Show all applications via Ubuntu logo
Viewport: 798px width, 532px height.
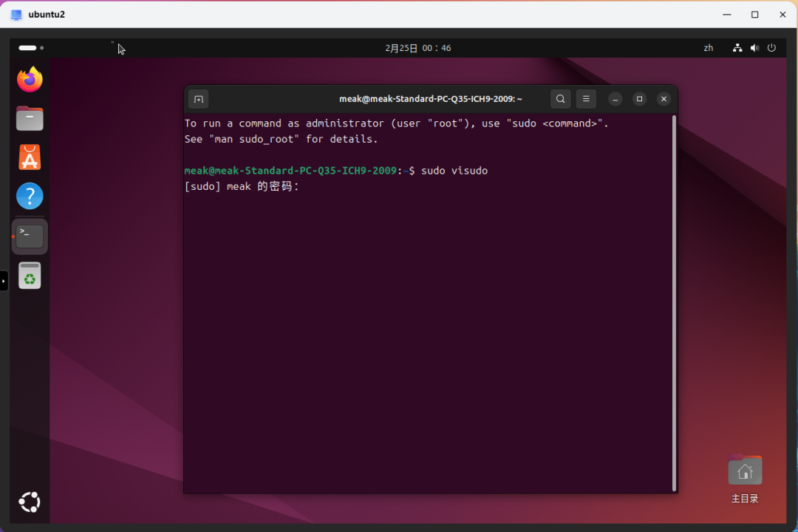[30, 502]
